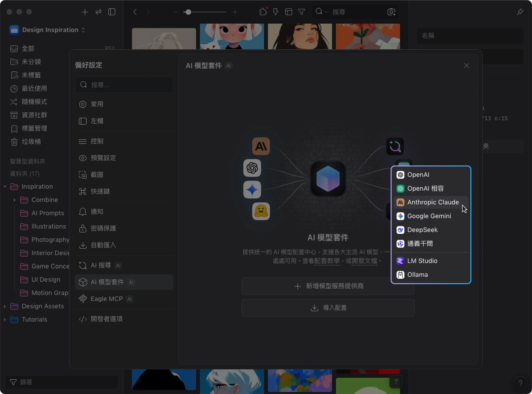Click the image search camera icon
This screenshot has height=394, width=532.
click(391, 12)
